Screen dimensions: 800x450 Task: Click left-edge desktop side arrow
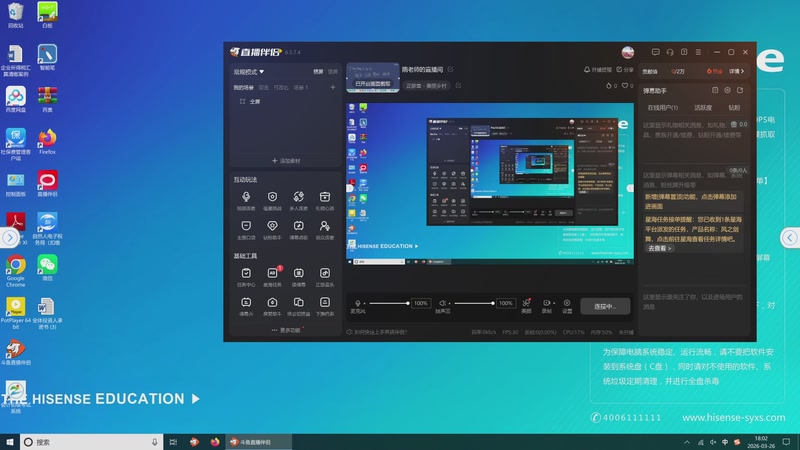pos(10,238)
